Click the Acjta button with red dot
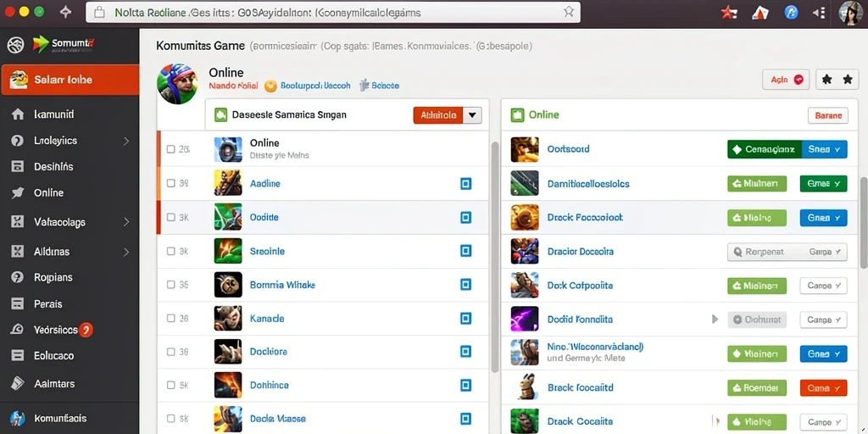 click(x=786, y=80)
